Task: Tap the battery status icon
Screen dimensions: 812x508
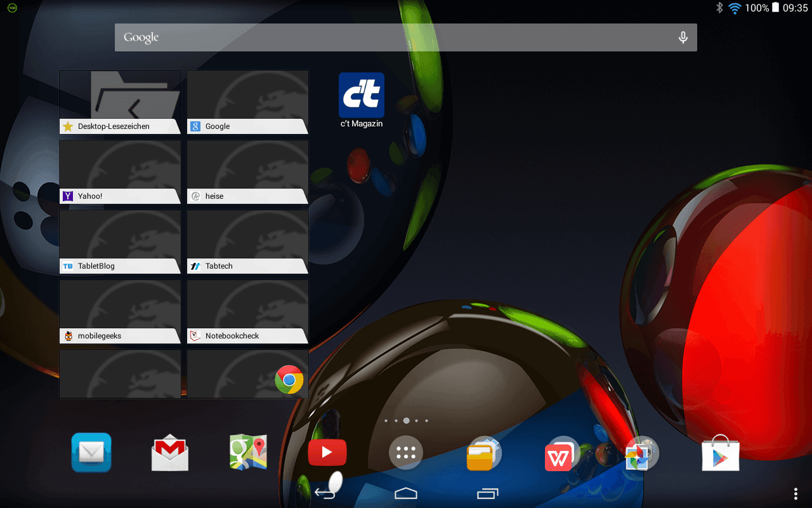Action: [775, 8]
